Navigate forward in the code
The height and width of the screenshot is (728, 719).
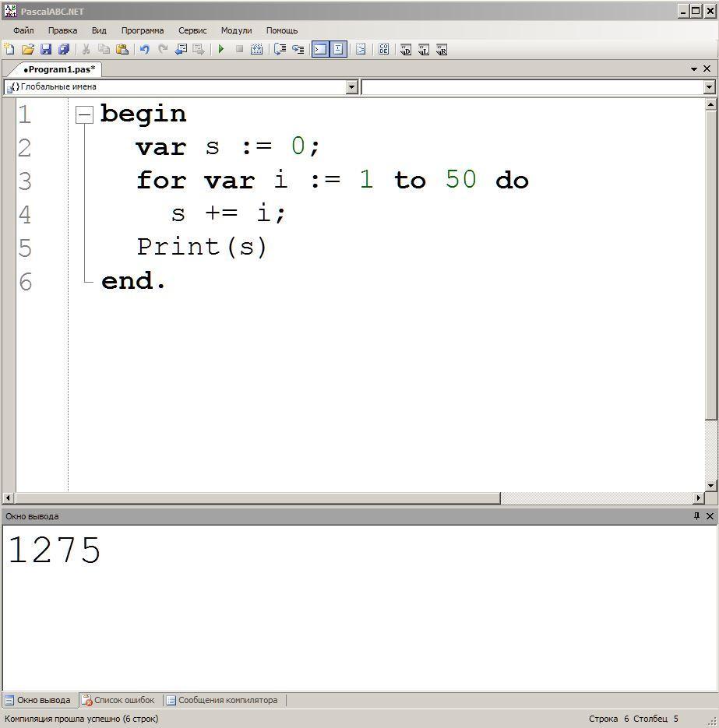[199, 49]
